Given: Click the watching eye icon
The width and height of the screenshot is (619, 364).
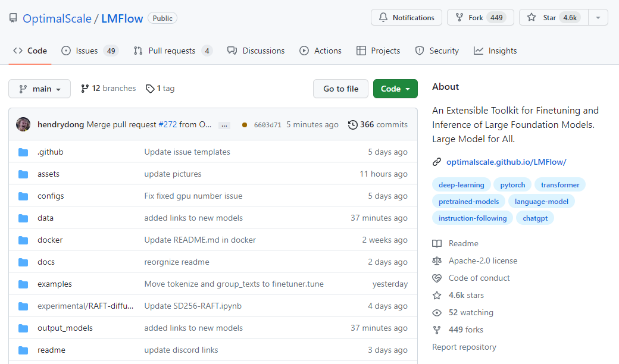Looking at the screenshot, I should [x=437, y=313].
